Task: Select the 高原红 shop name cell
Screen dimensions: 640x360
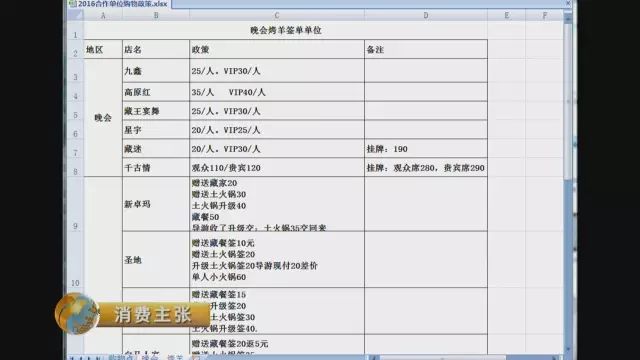Action: pos(156,92)
